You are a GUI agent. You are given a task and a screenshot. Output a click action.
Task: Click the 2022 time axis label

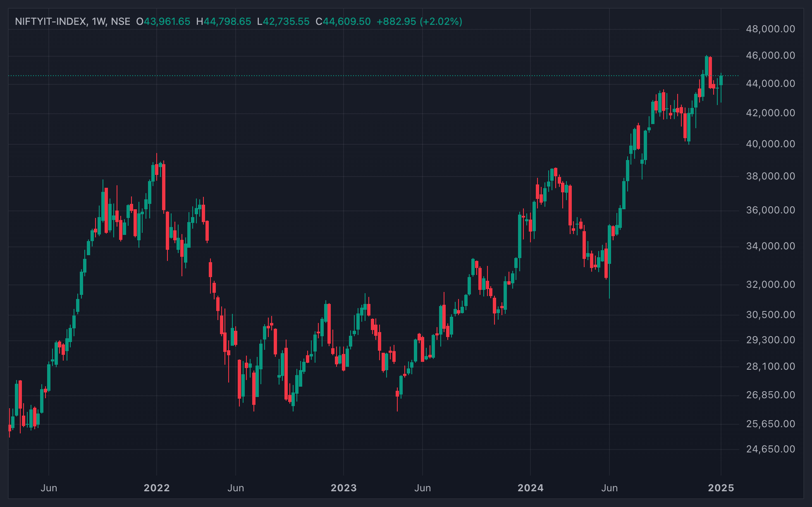tap(157, 488)
